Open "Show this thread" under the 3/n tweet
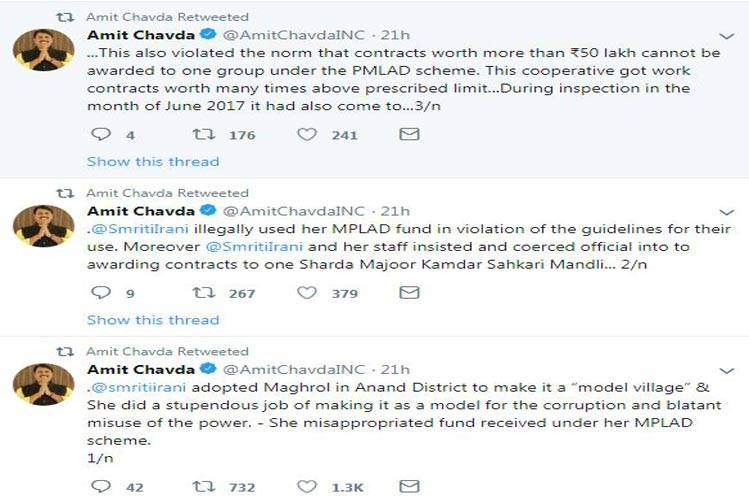The height and width of the screenshot is (500, 749). coord(152,161)
